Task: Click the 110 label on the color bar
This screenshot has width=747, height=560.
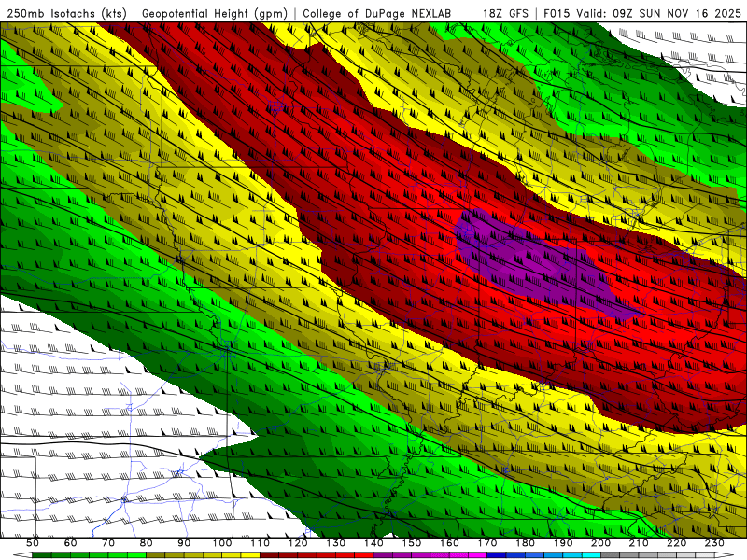Action: pos(261,543)
